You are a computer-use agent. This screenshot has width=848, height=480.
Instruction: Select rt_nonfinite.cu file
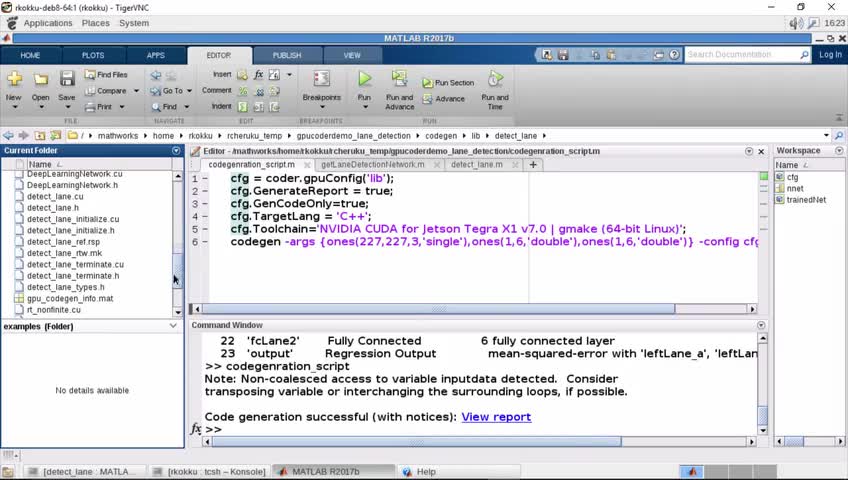tap(54, 310)
